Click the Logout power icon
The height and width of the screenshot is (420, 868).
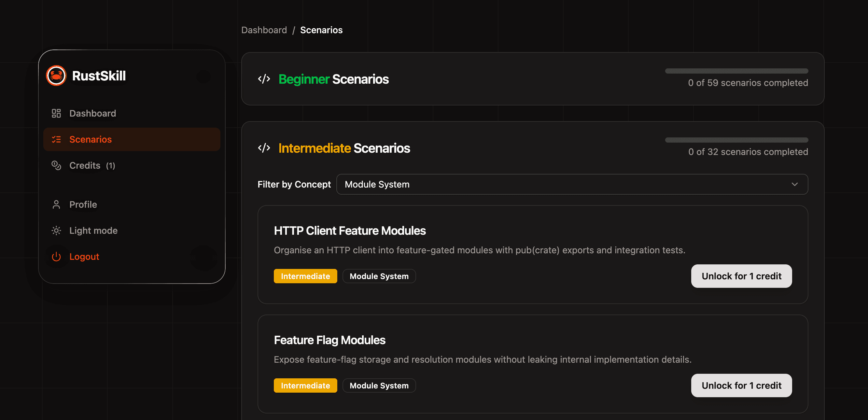[x=56, y=257]
